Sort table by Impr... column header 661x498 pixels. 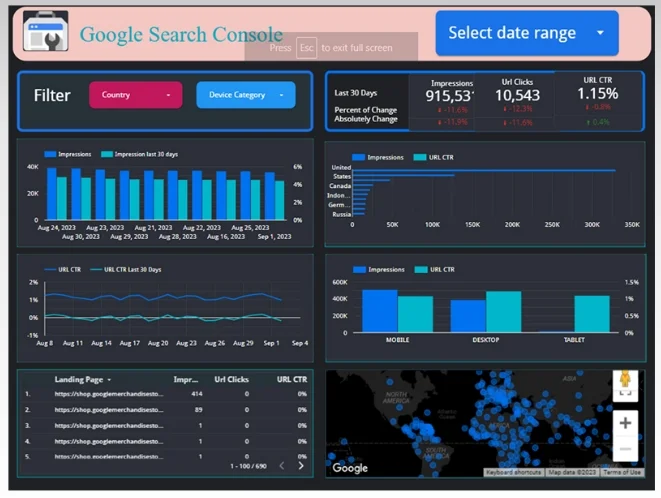[185, 380]
